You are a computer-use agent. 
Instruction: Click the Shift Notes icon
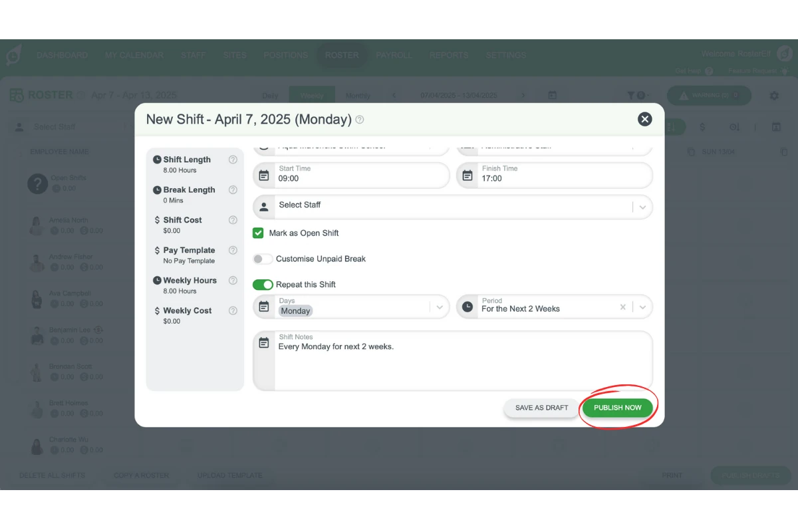point(264,343)
